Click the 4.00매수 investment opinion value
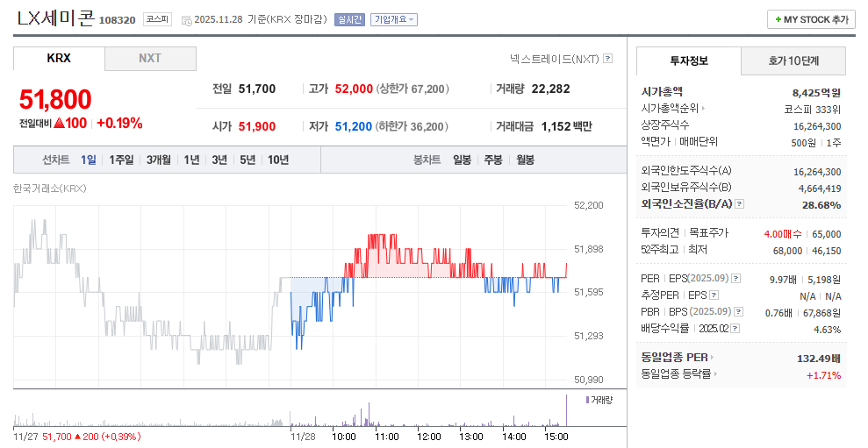Screen dimensions: 868x448 pos(783,234)
